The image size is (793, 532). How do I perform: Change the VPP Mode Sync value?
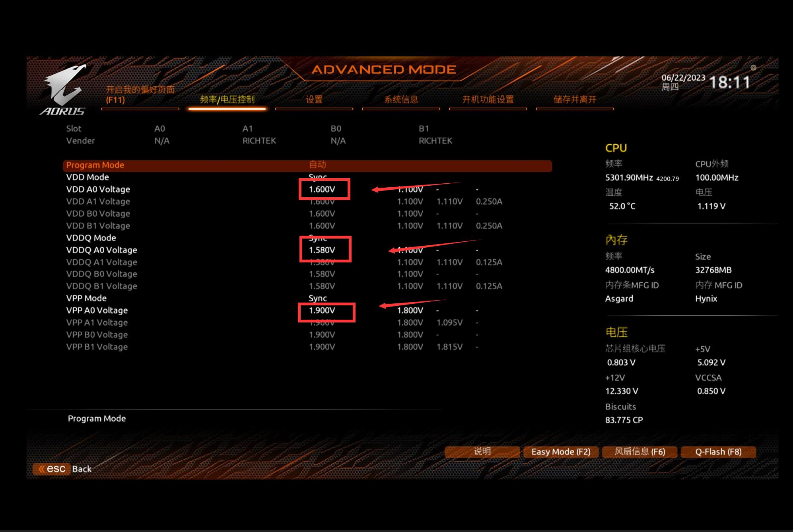[x=317, y=298]
